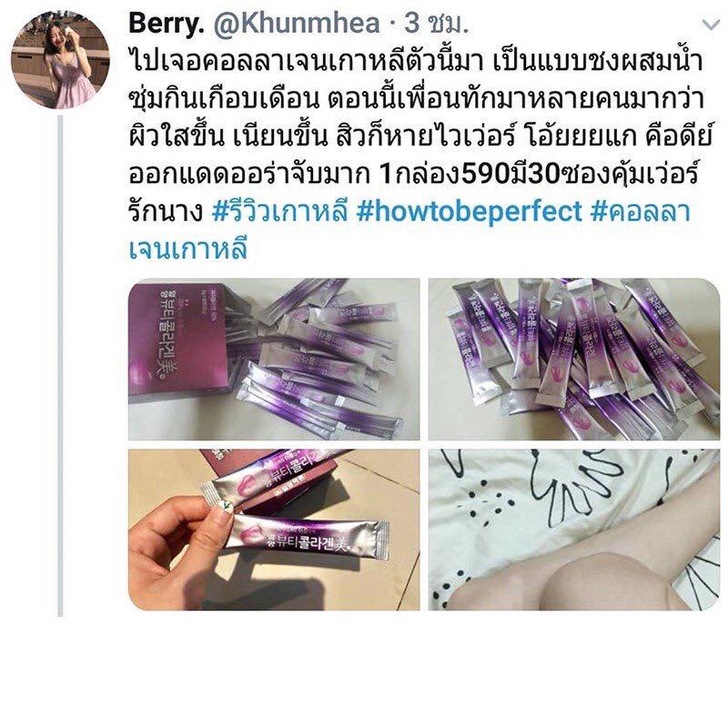This screenshot has width=728, height=728.
Task: View photo of purple box with sachets
Action: (x=274, y=359)
